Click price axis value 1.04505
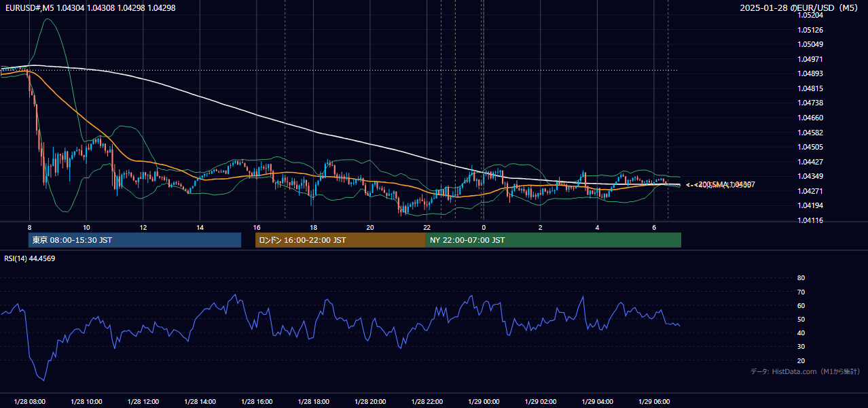The width and height of the screenshot is (868, 408). (810, 147)
